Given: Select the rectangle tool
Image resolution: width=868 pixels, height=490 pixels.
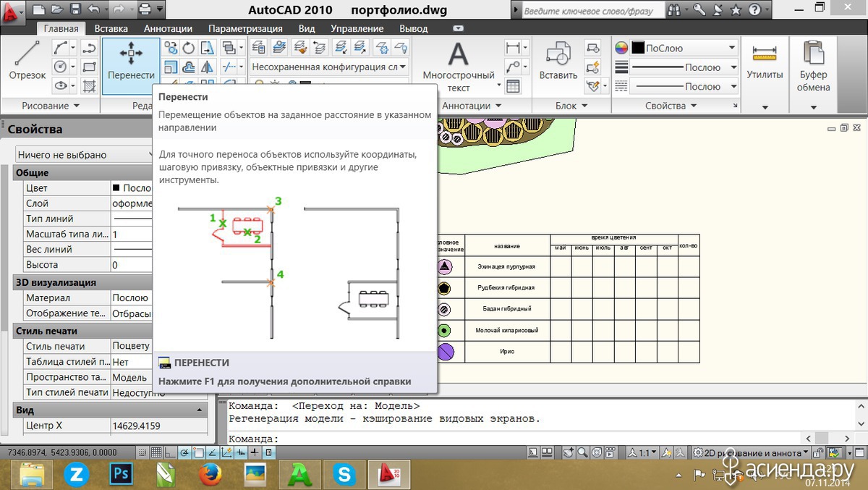Looking at the screenshot, I should point(90,67).
